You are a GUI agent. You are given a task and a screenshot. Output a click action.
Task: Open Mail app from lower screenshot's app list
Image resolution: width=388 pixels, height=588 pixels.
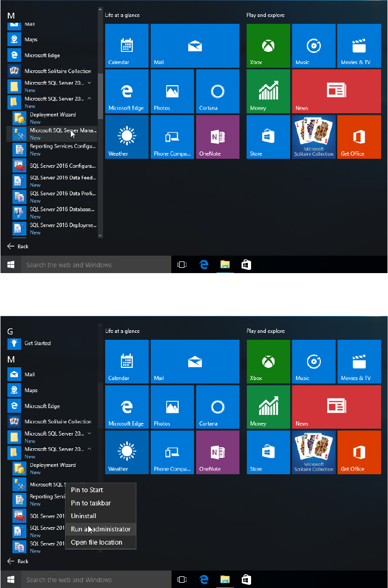point(52,374)
